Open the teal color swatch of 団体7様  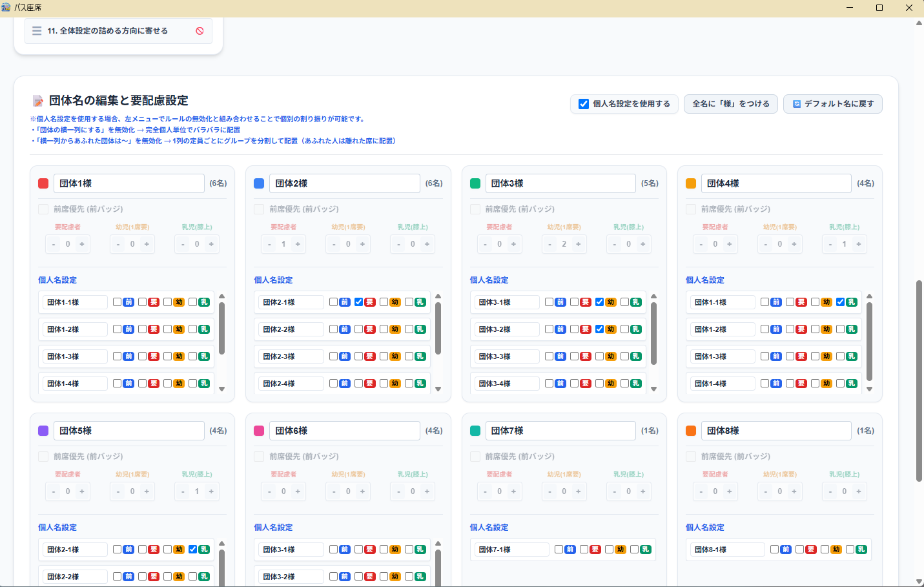pyautogui.click(x=475, y=431)
